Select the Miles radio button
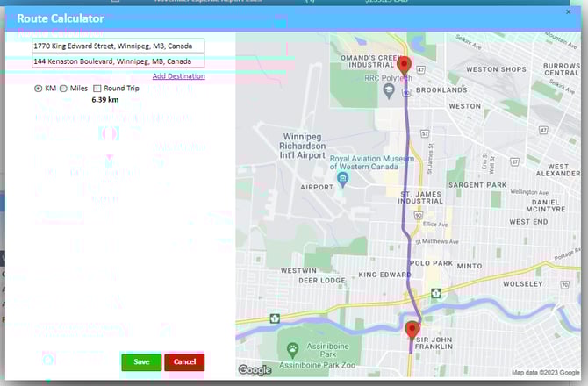Viewport: 588px width, 386px height. tap(63, 89)
